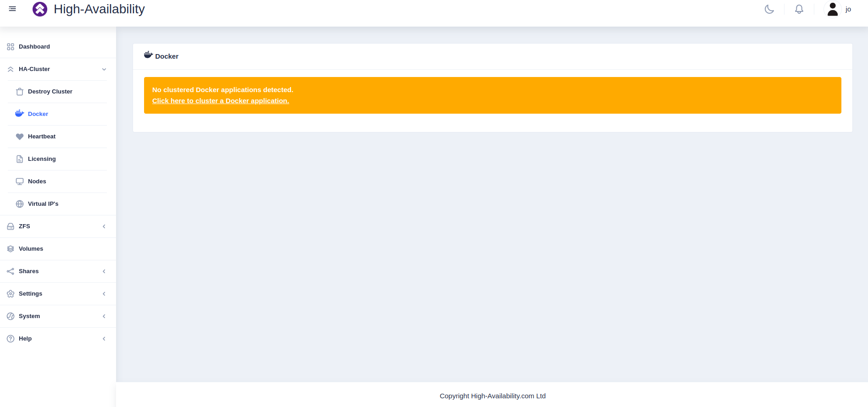Expand the Help menu chevron
Image resolution: width=868 pixels, height=407 pixels.
pos(104,339)
